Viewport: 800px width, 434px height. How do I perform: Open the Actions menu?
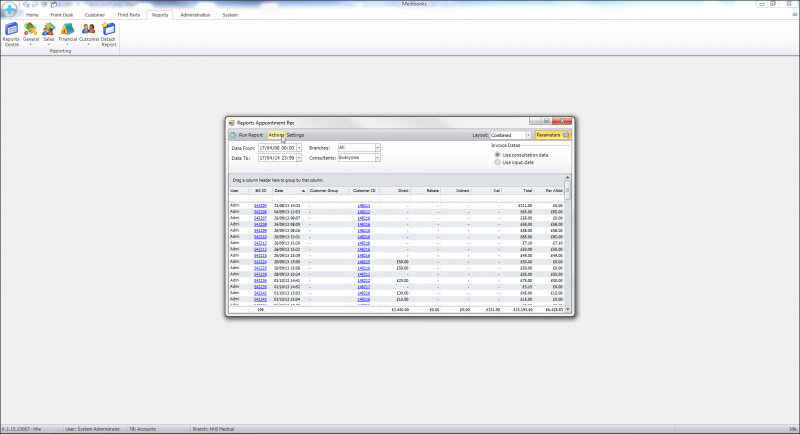click(x=276, y=135)
